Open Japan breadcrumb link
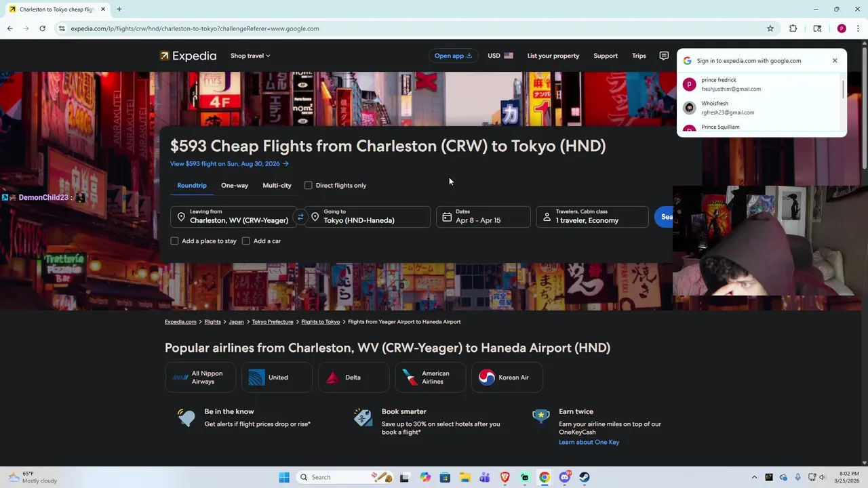The image size is (868, 488). pyautogui.click(x=236, y=321)
